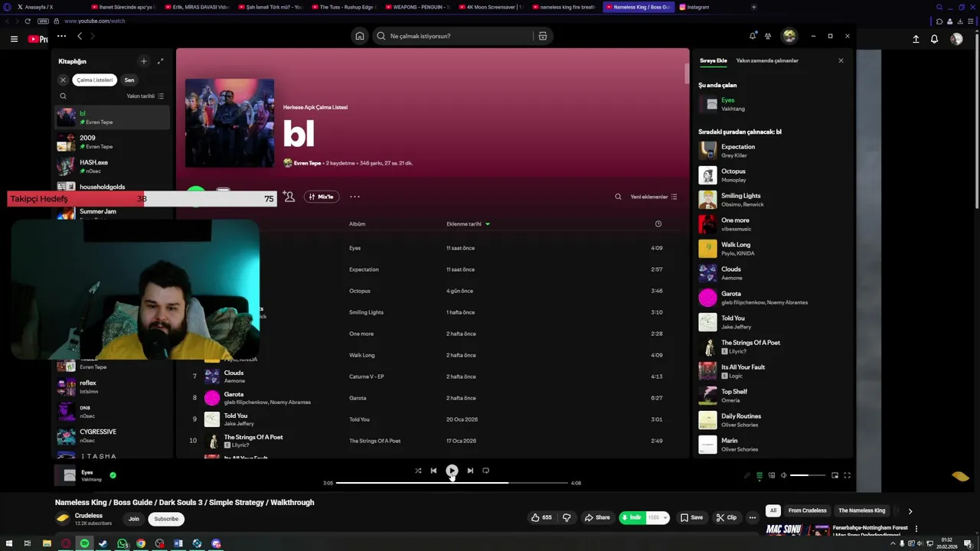Open the reflex playlist in library
Viewport: 980px width, 551px height.
tap(113, 387)
